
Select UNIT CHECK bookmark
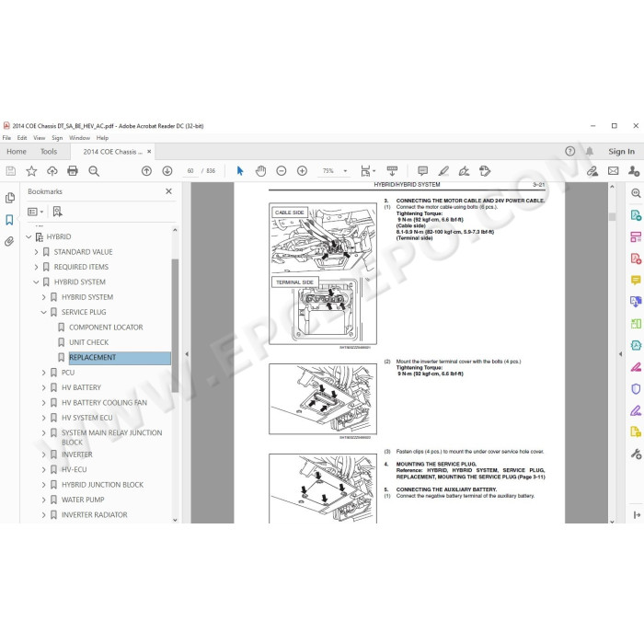[x=88, y=342]
